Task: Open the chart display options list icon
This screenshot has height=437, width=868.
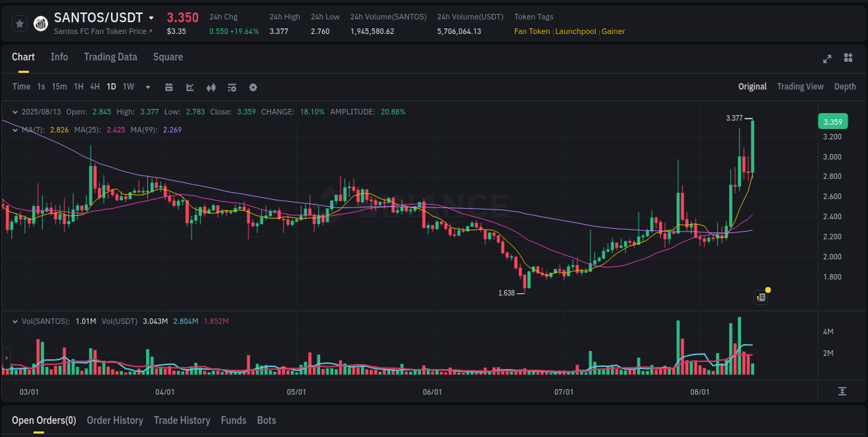Action: pos(231,87)
